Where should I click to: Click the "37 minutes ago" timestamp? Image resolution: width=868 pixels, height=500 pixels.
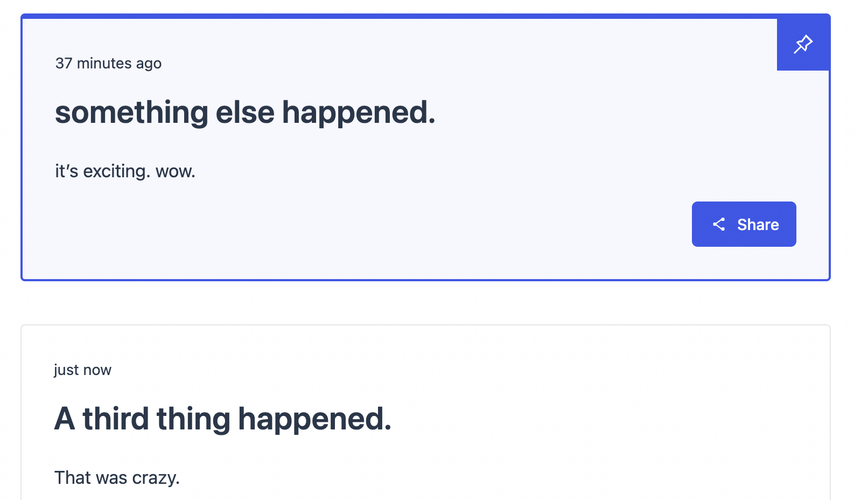coord(108,64)
